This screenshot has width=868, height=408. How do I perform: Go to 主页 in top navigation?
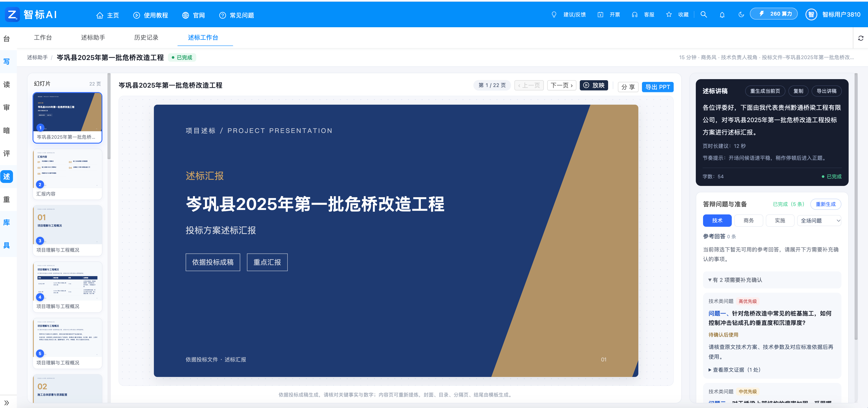coord(107,15)
